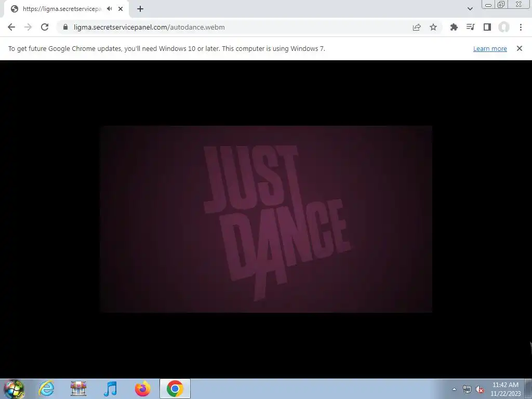This screenshot has height=399, width=532.
Task: Minimize the Chrome window
Action: (x=488, y=4)
